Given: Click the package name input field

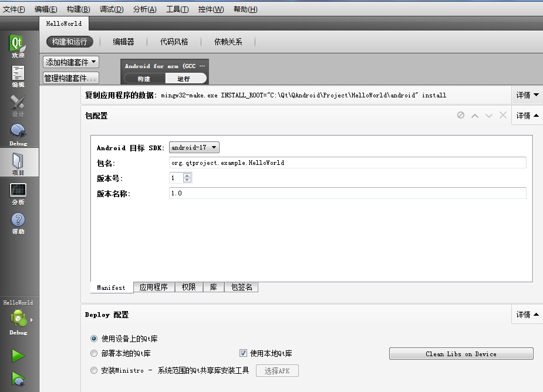Looking at the screenshot, I should click(x=348, y=163).
